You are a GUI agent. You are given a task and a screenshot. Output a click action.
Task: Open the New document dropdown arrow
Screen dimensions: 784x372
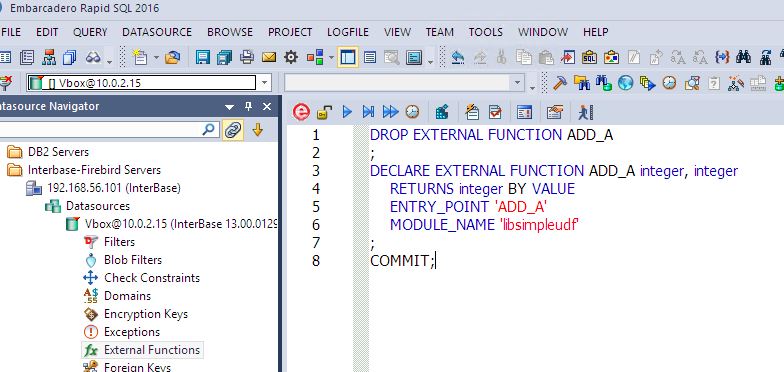156,58
